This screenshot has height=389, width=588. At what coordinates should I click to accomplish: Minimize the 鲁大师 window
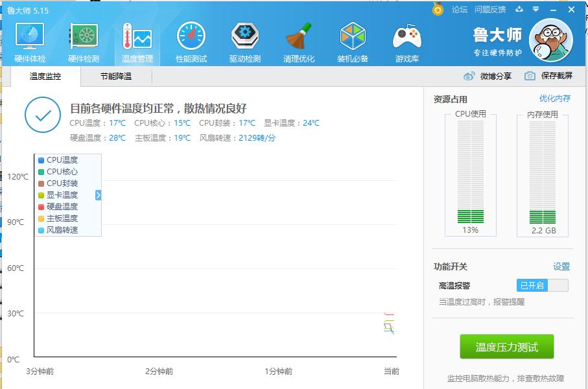coord(553,10)
